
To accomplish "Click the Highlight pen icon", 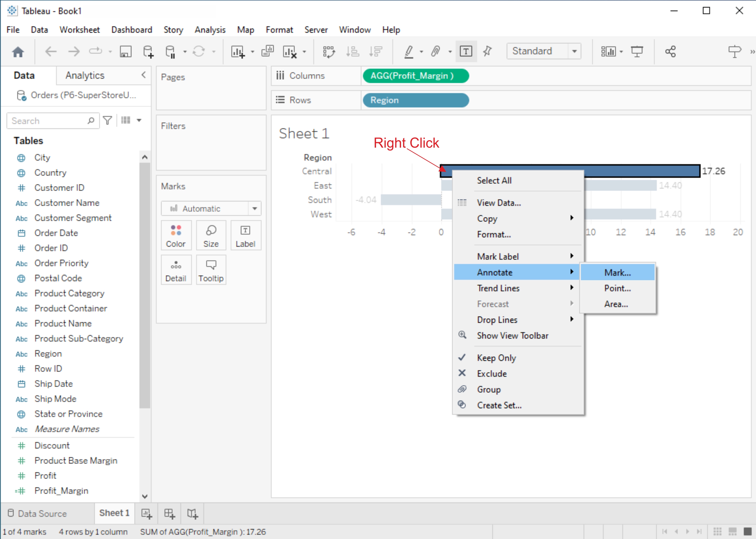I will tap(409, 52).
